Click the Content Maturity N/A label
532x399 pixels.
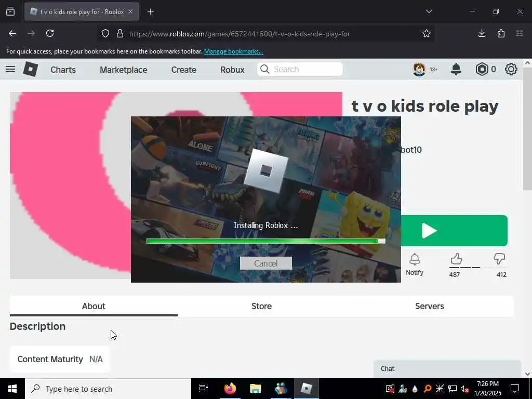click(x=60, y=359)
